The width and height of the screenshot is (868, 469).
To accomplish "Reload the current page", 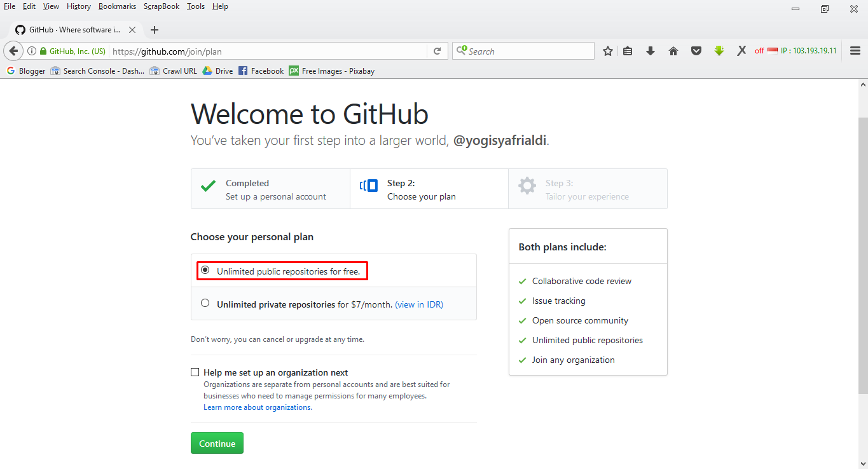I will 436,51.
